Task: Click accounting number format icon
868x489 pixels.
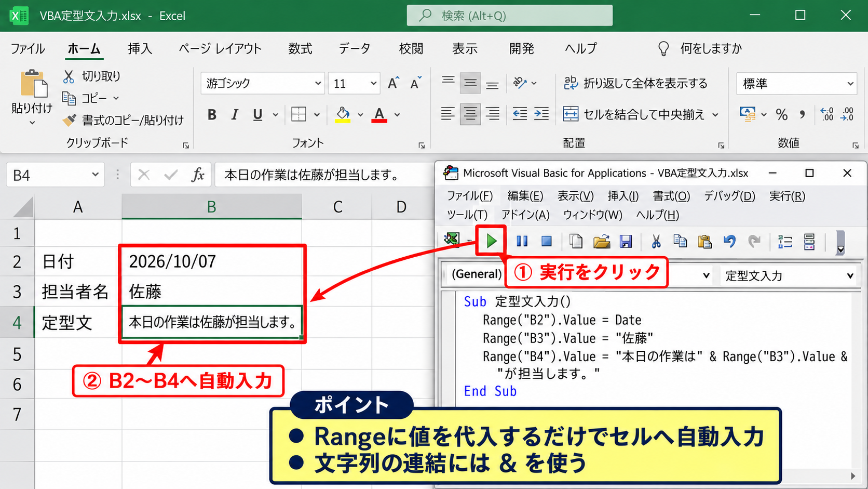Action: (748, 114)
